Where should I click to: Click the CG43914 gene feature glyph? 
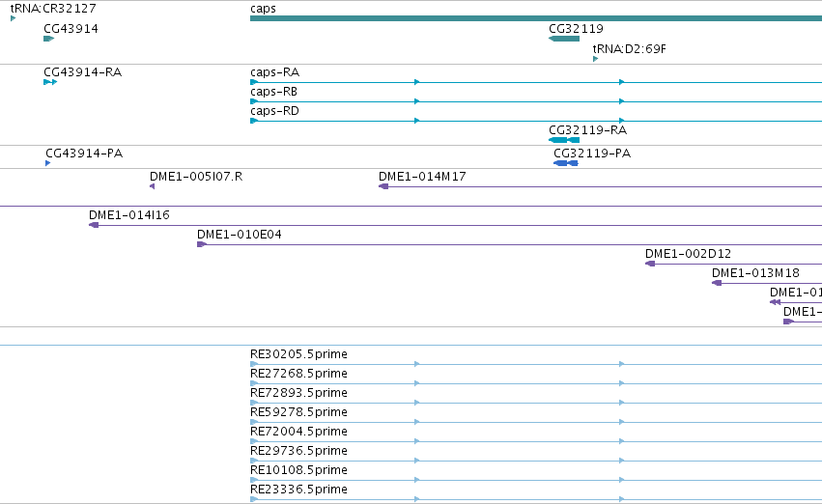(48, 39)
